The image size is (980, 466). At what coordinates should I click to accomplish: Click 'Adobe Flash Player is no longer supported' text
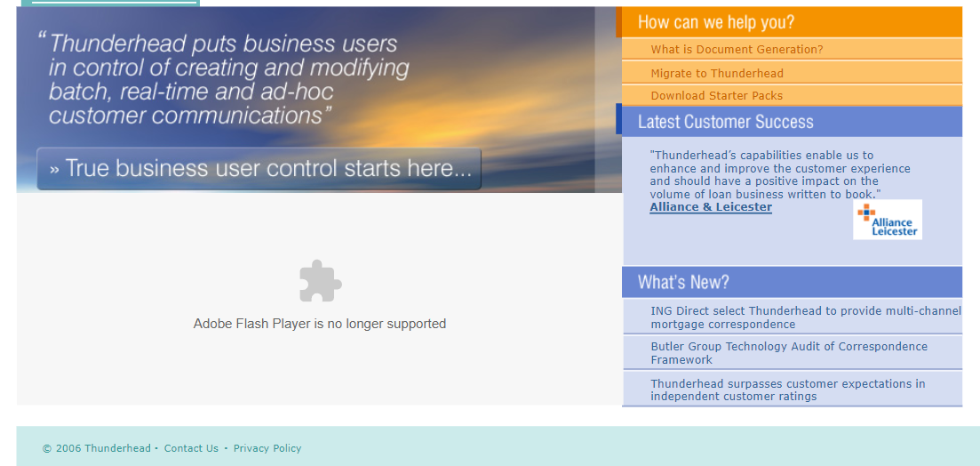click(320, 324)
